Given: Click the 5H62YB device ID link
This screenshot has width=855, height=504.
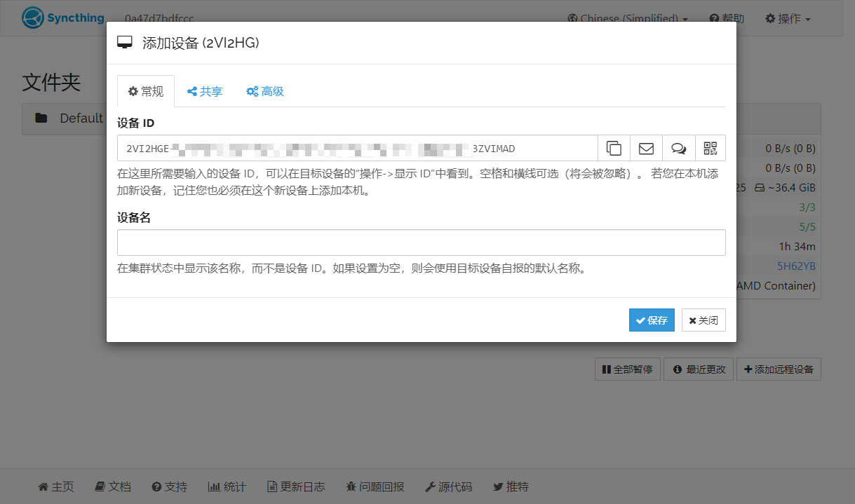Looking at the screenshot, I should coord(796,266).
